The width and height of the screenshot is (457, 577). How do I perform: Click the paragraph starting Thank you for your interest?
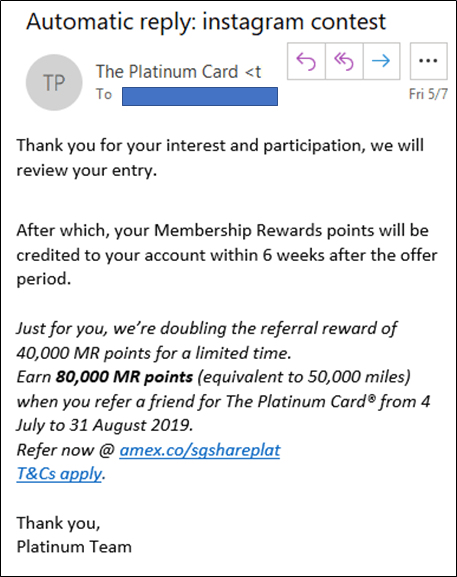[220, 157]
